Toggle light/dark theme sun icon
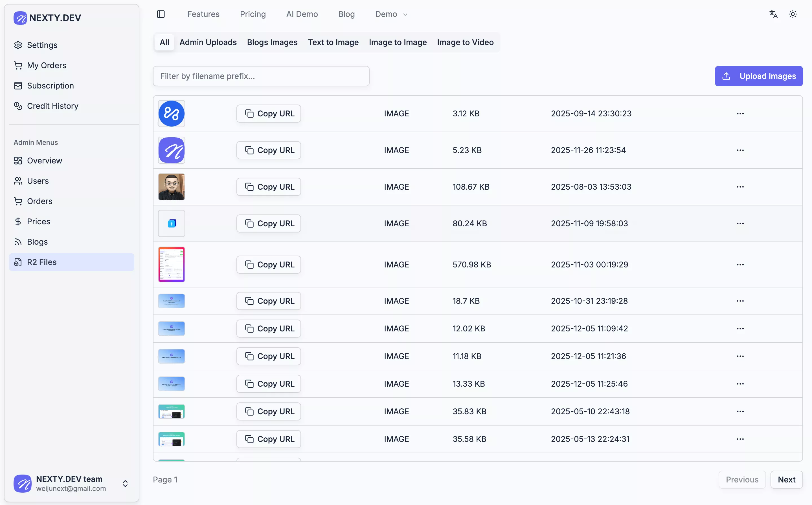 (793, 14)
